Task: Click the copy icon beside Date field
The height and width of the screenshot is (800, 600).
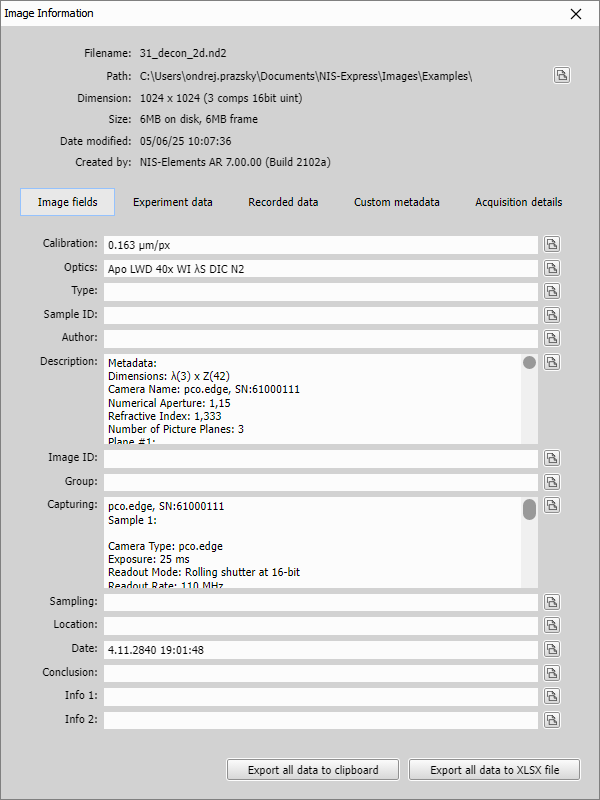Action: click(552, 649)
